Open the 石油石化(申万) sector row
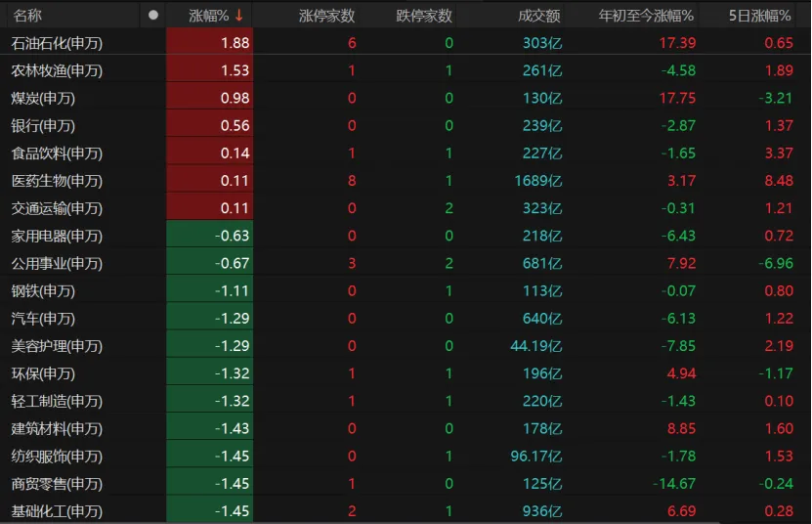812x524 pixels. pos(57,43)
